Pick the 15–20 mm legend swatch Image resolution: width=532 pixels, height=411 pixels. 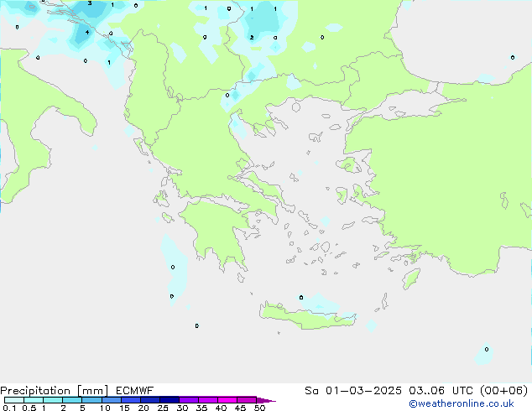(x=131, y=400)
